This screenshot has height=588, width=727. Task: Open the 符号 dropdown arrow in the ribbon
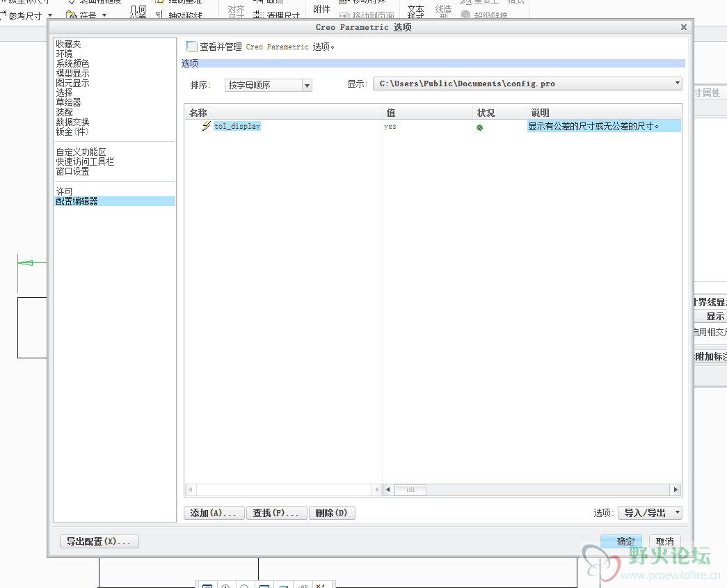104,15
